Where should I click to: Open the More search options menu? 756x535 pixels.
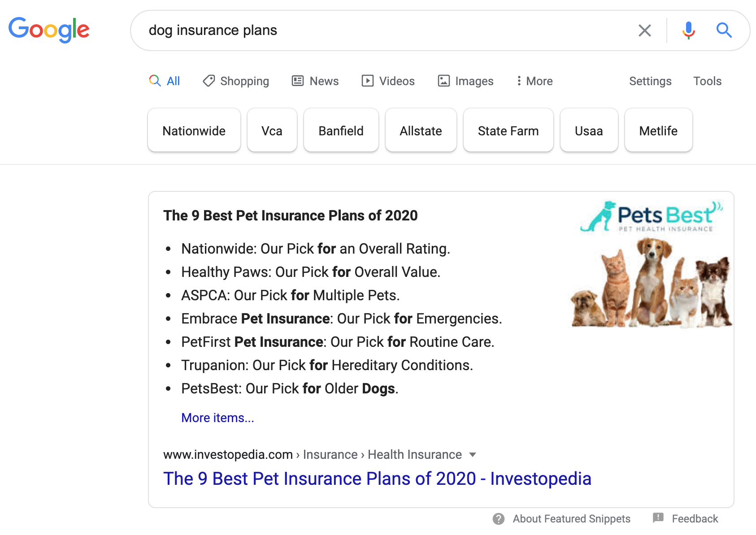tap(534, 81)
